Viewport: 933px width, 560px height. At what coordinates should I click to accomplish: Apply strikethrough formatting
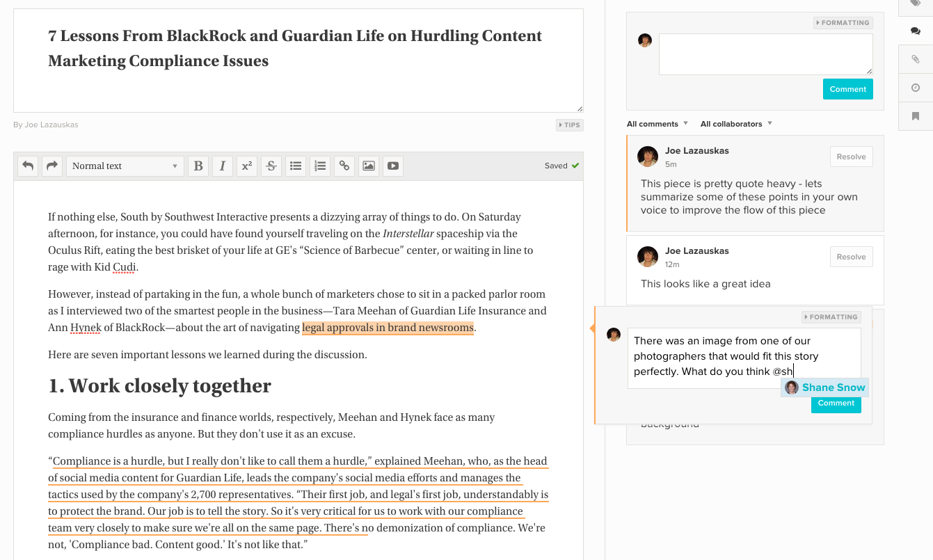coord(271,166)
